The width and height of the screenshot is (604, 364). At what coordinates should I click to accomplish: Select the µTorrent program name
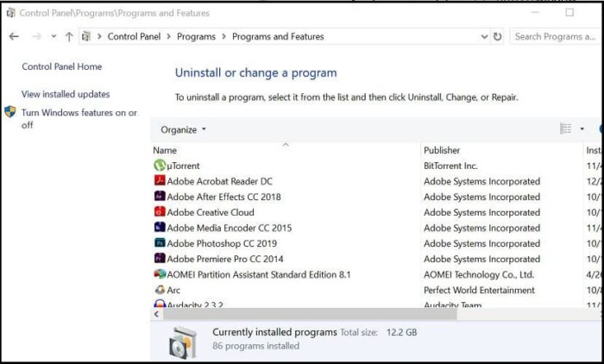pos(183,166)
